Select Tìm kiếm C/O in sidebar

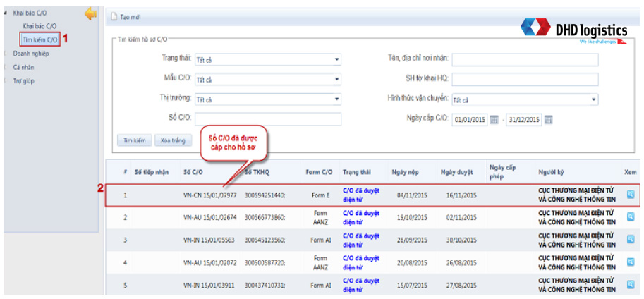[x=40, y=39]
